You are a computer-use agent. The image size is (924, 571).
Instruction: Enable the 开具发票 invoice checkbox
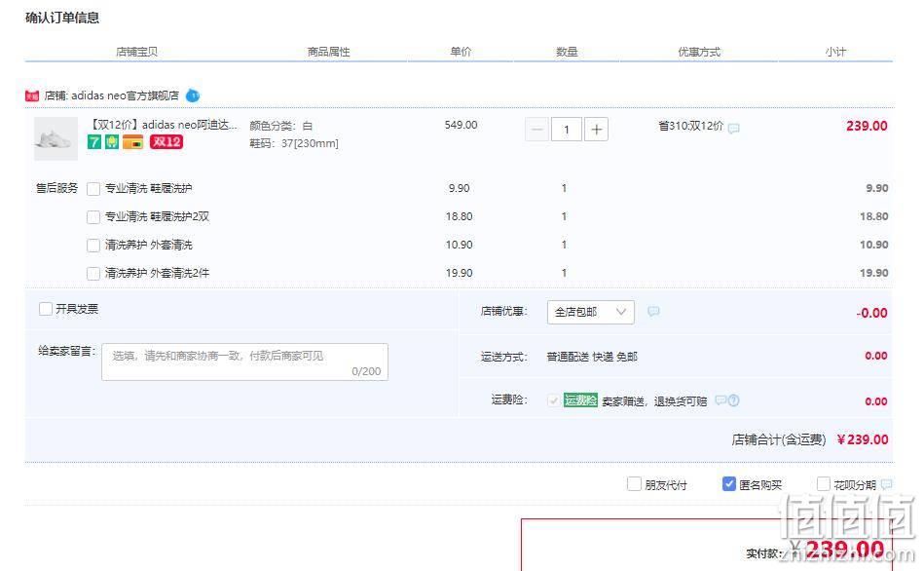46,309
